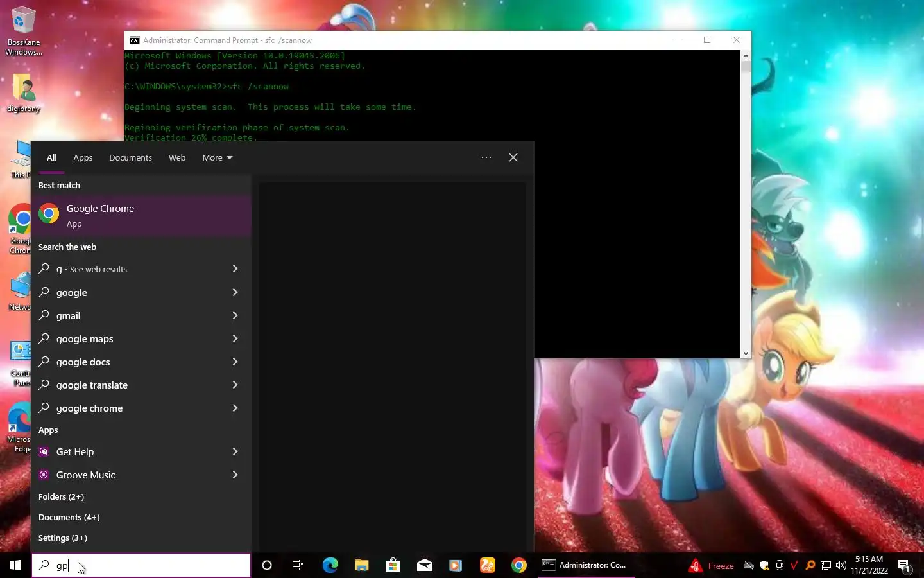This screenshot has height=578, width=924.
Task: Expand the google docs suggestion arrow
Action: [x=235, y=362]
